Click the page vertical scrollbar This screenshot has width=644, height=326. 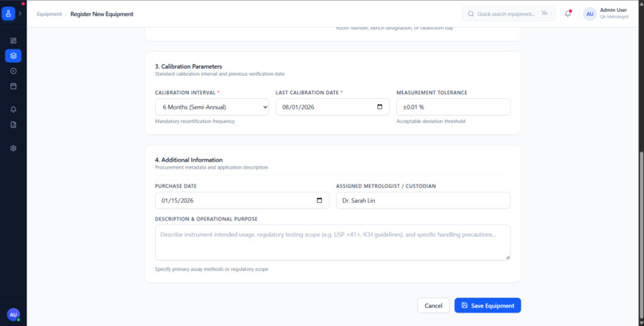click(x=641, y=234)
